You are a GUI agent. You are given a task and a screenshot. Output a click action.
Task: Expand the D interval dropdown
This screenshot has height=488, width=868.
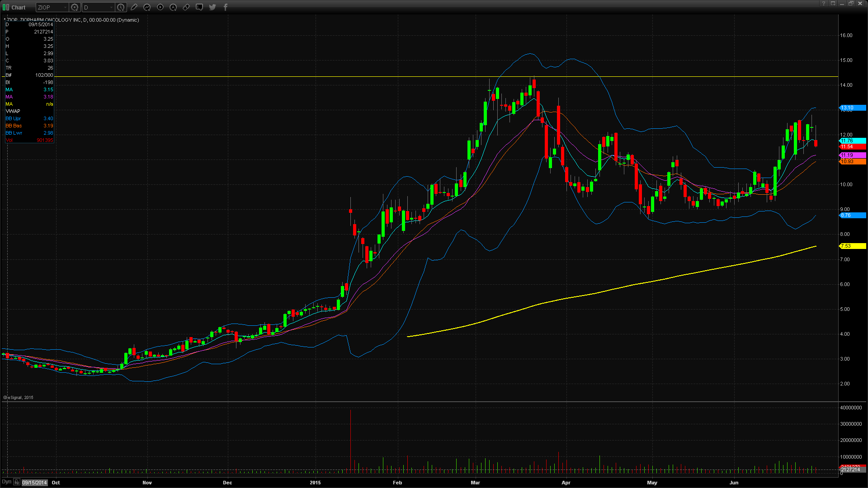pyautogui.click(x=111, y=7)
